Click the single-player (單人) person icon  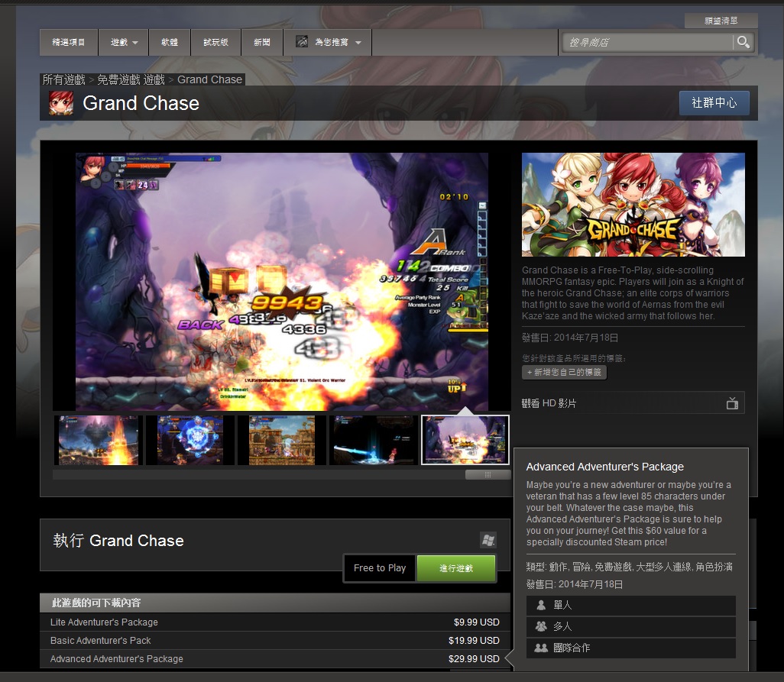[541, 605]
